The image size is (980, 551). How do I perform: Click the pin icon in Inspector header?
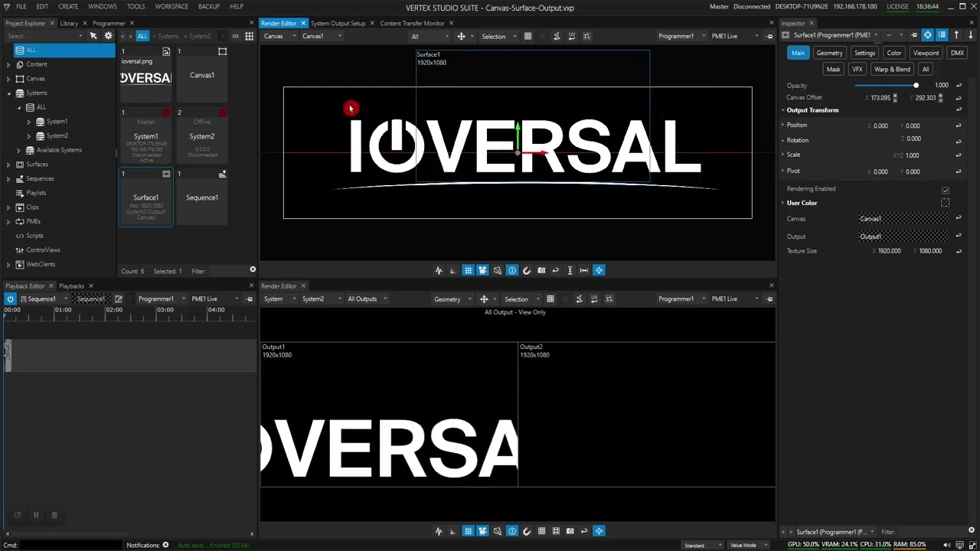click(x=913, y=35)
